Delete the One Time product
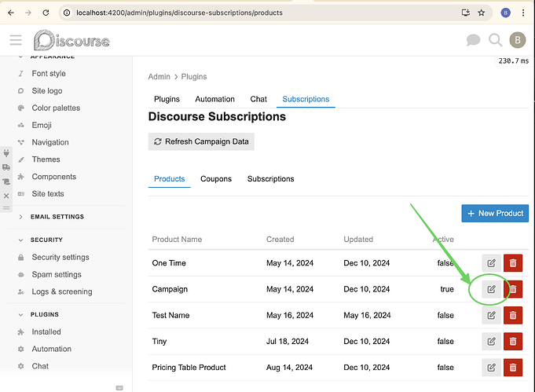Screen dimensions: 535x392 coord(513,263)
